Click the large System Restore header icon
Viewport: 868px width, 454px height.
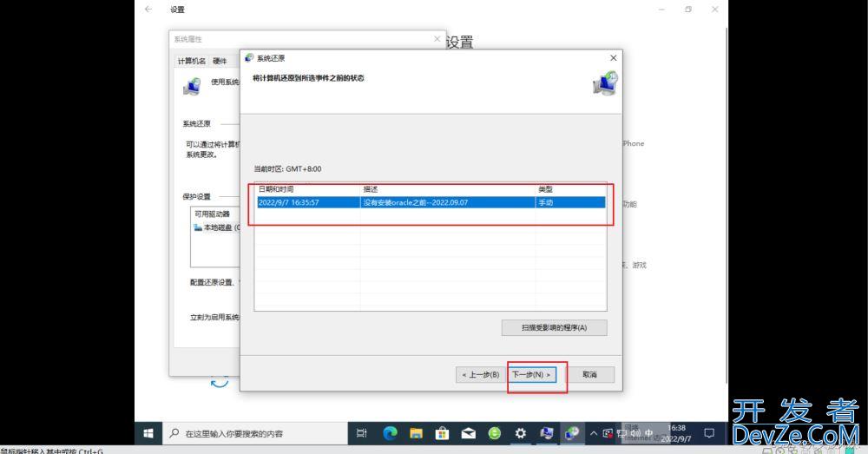(x=605, y=83)
